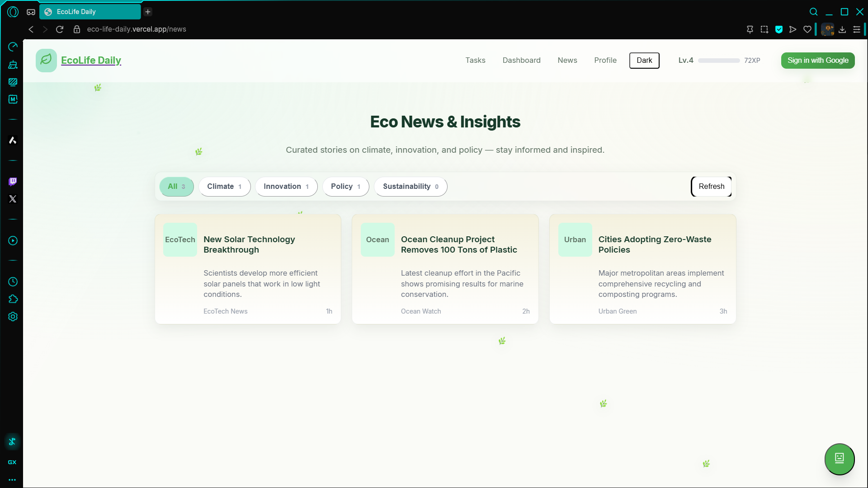Select the Innovation filter chip
The height and width of the screenshot is (488, 868).
click(x=286, y=187)
